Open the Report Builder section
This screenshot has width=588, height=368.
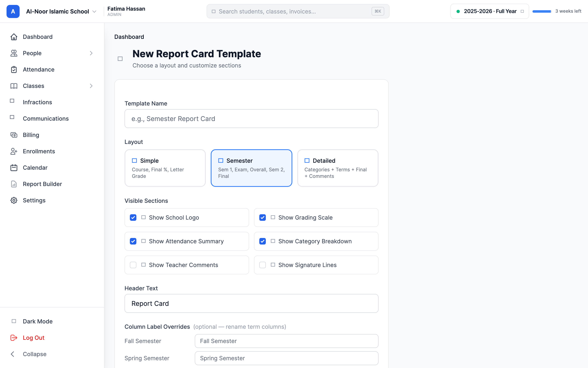click(x=42, y=184)
